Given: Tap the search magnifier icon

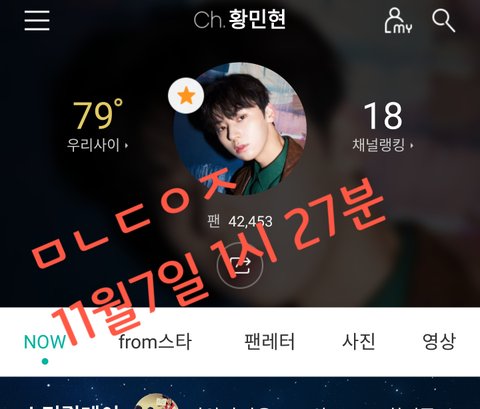Looking at the screenshot, I should click(x=444, y=21).
